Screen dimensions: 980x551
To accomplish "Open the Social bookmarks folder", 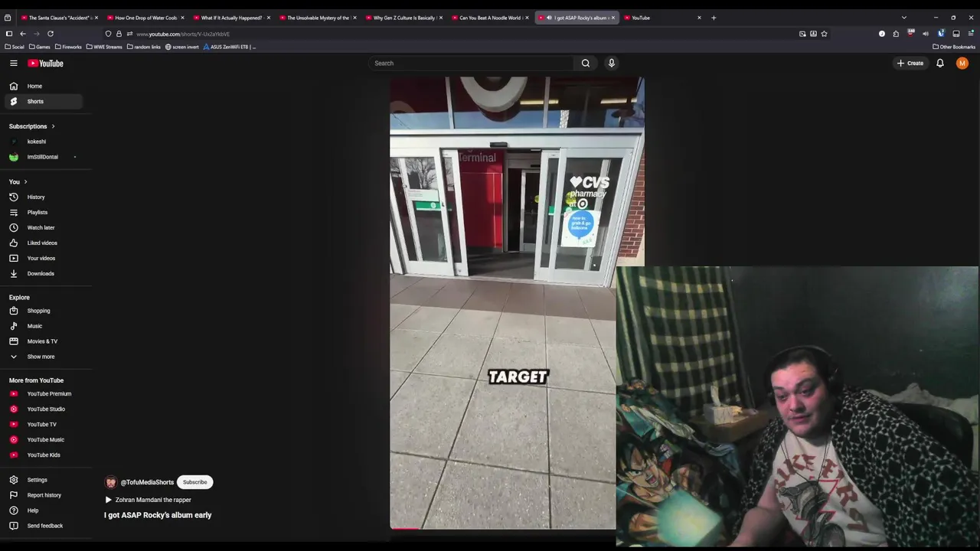I will point(15,47).
